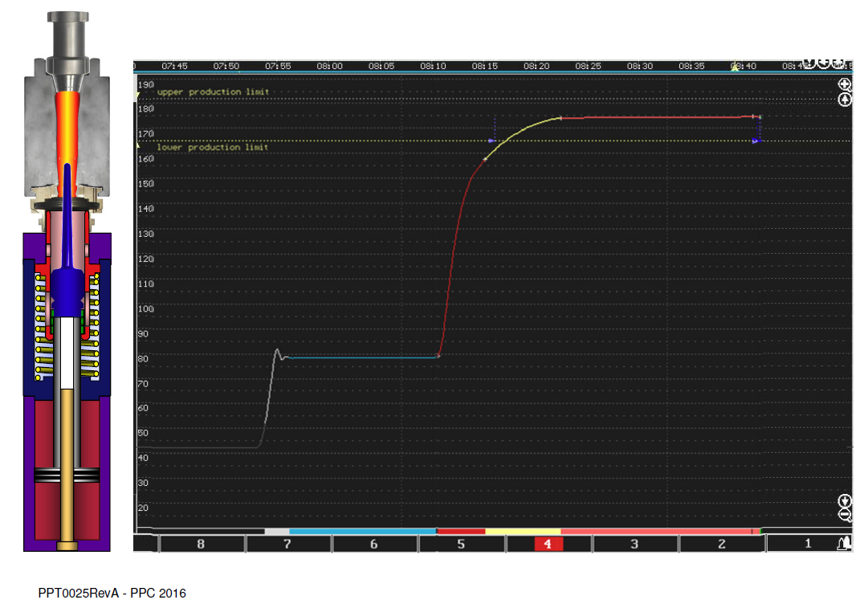
Task: Click the 08:30 time label
Action: (x=640, y=66)
